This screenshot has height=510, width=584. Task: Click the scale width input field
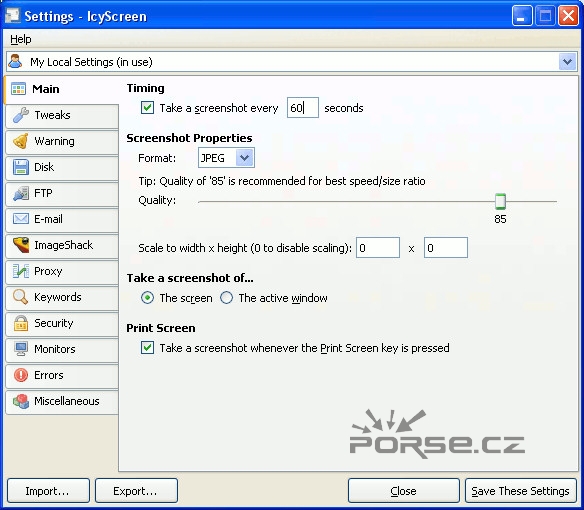coord(378,248)
